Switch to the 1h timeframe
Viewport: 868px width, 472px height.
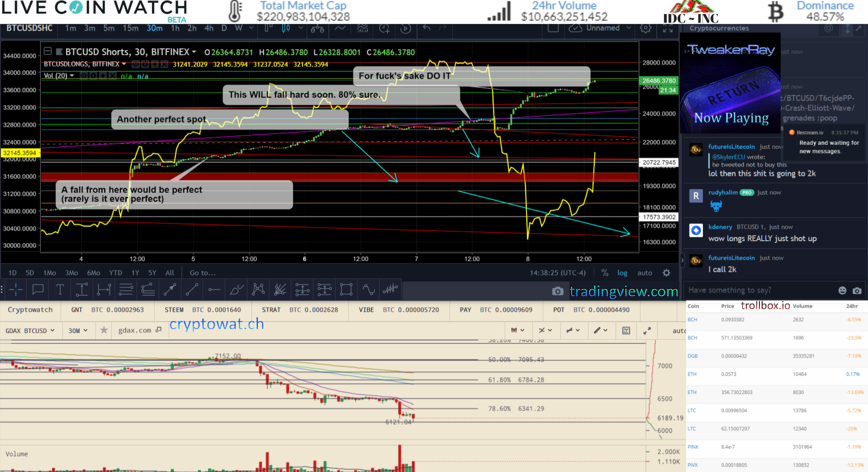[175, 28]
